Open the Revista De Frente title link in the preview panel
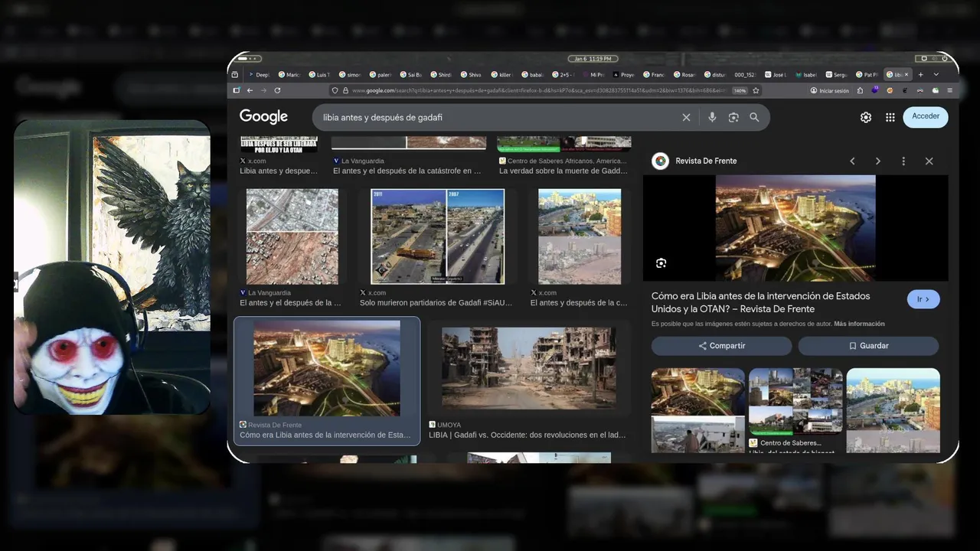 [x=760, y=302]
